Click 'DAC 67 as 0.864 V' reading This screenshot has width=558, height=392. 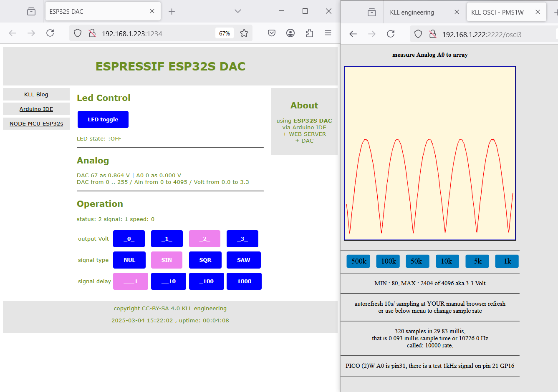click(103, 175)
